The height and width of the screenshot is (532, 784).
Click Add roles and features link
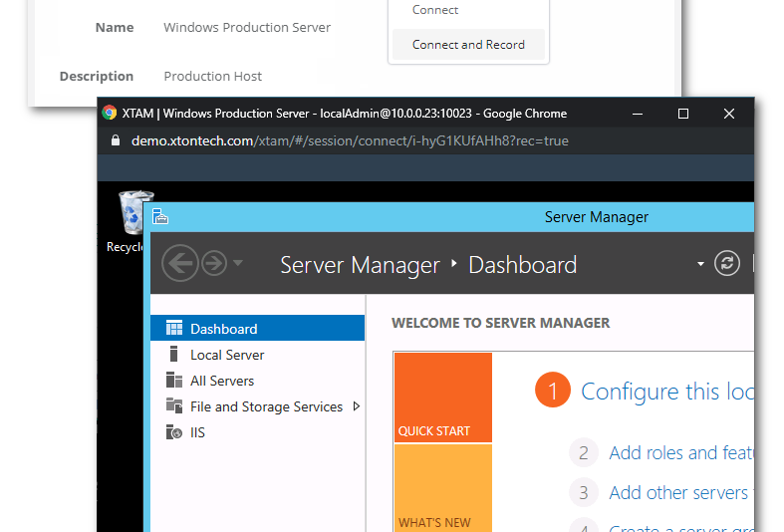click(x=680, y=453)
